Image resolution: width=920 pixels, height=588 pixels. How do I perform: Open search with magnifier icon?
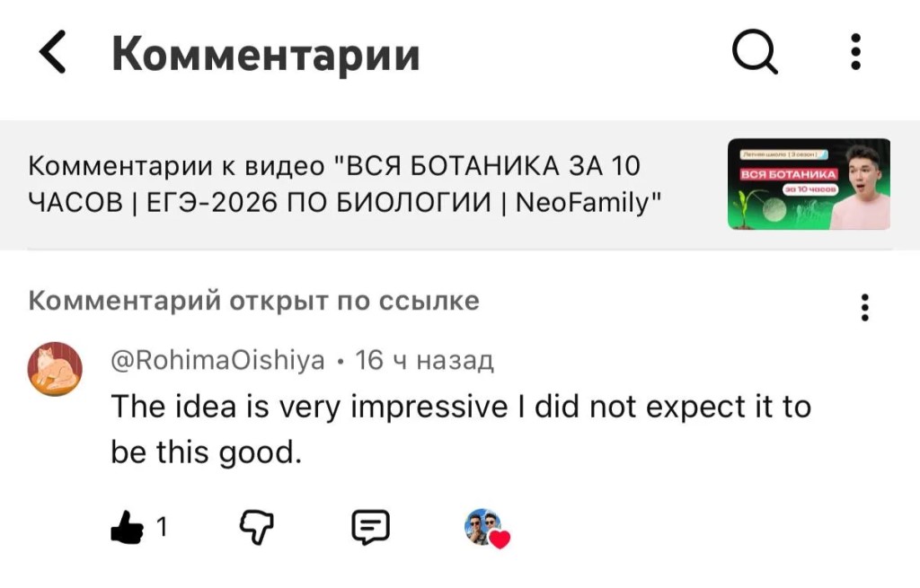click(x=755, y=51)
